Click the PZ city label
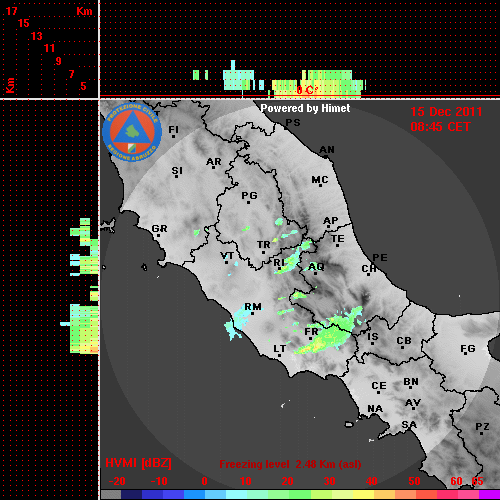Viewport: 500px width, 500px height. point(482,427)
